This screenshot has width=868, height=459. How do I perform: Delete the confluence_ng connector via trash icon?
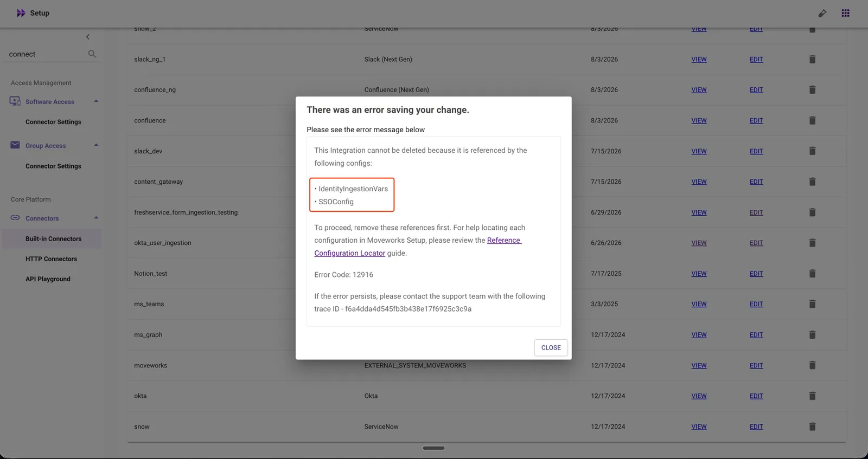pyautogui.click(x=812, y=90)
